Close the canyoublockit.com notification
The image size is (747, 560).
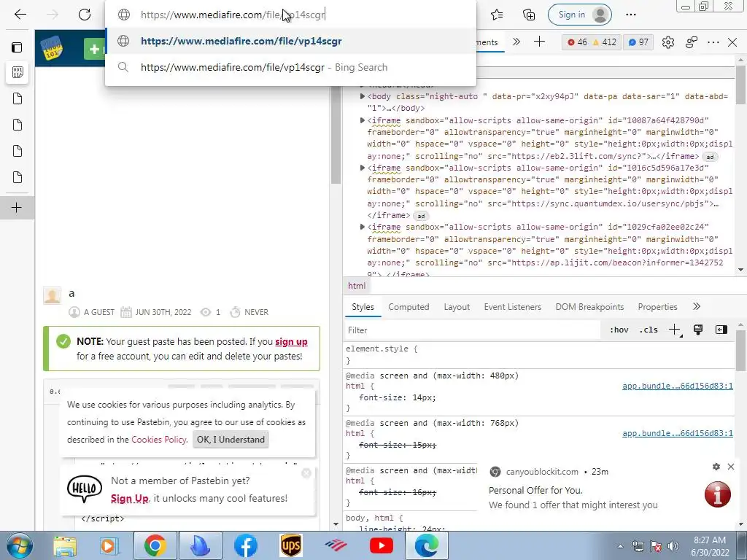point(731,467)
